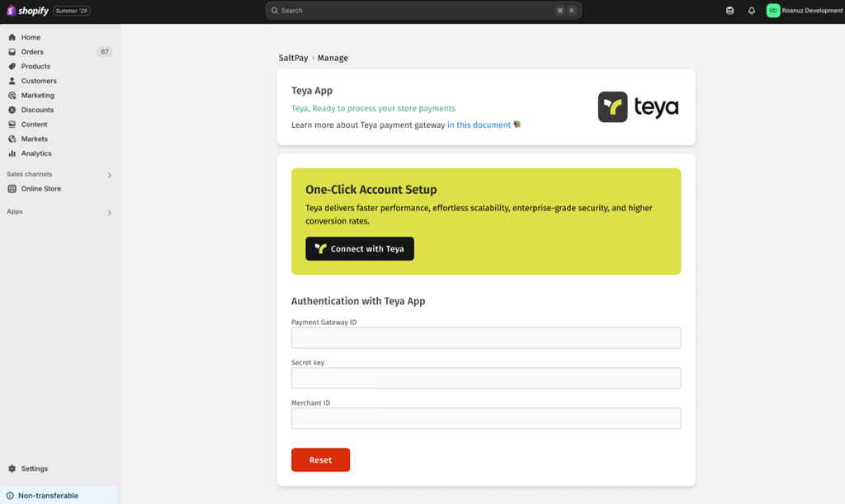Go to Products in sidebar
Viewport: 845px width, 504px height.
point(35,66)
